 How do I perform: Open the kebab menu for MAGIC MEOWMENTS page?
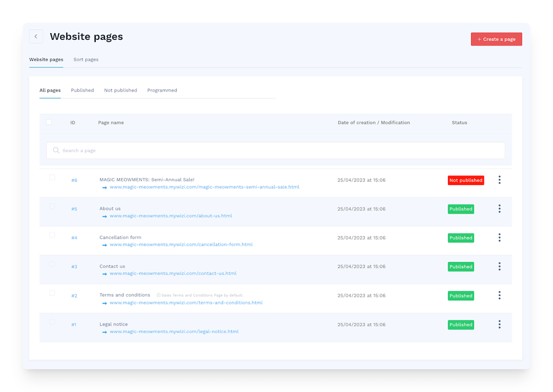(499, 180)
